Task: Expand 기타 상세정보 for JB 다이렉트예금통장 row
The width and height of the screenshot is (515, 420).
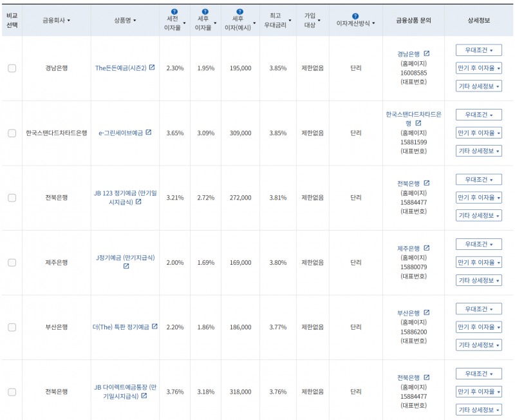Action: pos(479,410)
